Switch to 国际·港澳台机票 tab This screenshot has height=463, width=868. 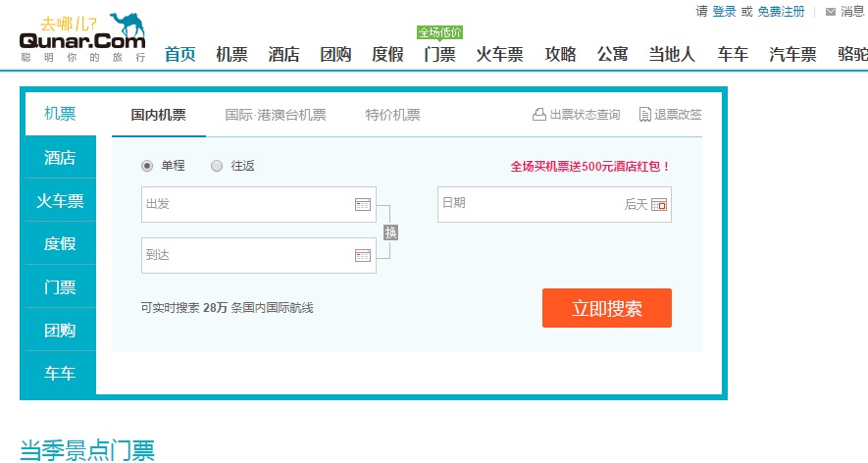[276, 115]
